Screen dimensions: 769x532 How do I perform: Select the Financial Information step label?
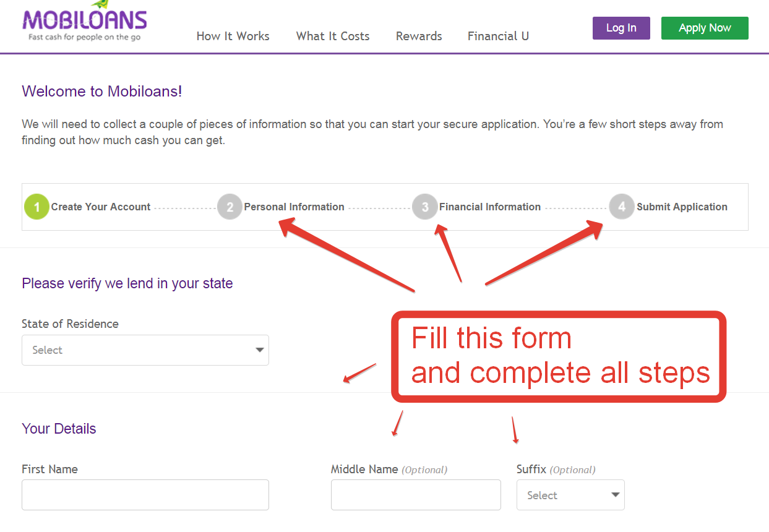(x=490, y=207)
